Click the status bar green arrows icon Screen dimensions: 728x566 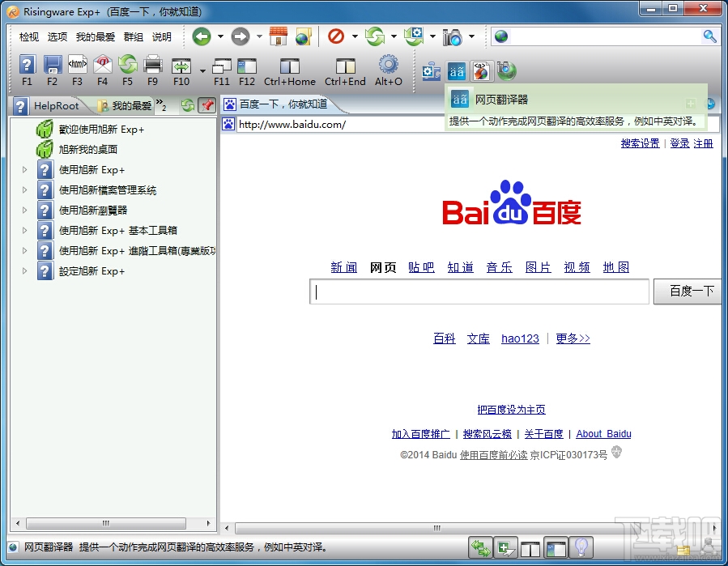pyautogui.click(x=480, y=547)
